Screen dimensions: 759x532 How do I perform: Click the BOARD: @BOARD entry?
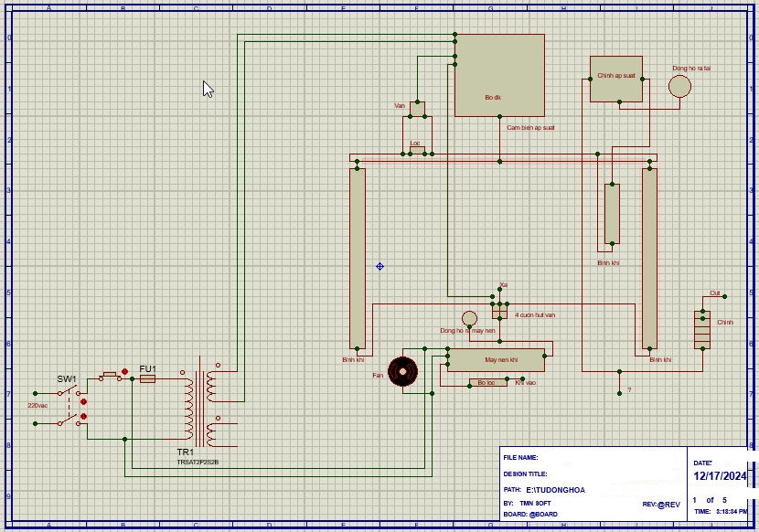point(530,514)
